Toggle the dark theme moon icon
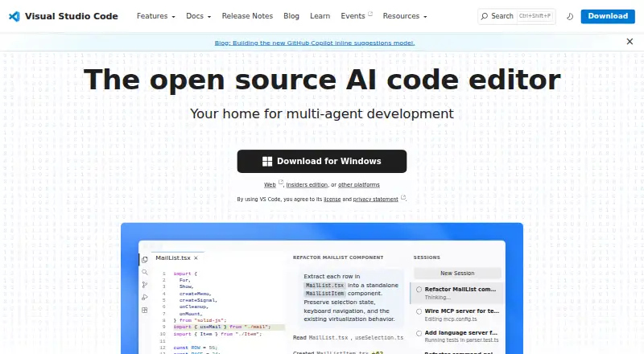This screenshot has width=644, height=354. click(570, 16)
